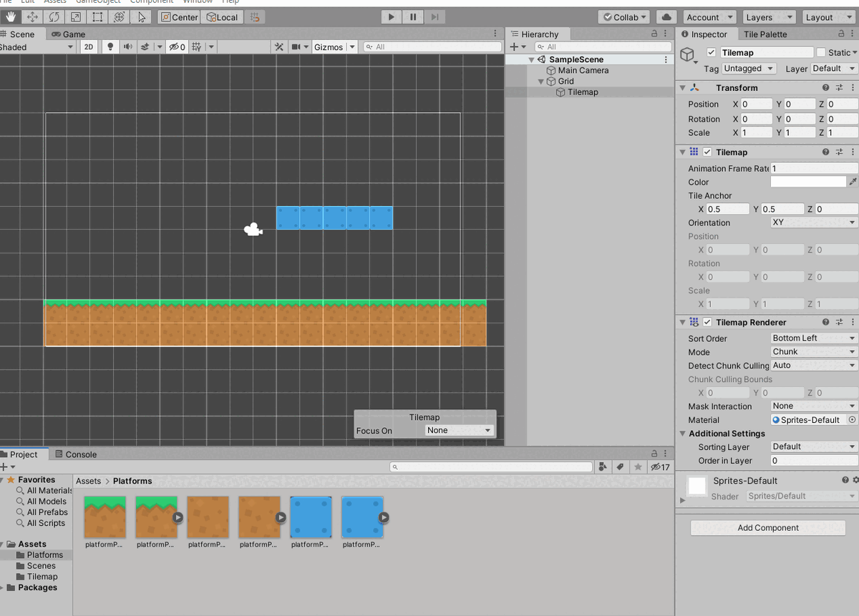This screenshot has width=859, height=616.
Task: Select the first grass platform sprite thumbnail
Action: [105, 517]
